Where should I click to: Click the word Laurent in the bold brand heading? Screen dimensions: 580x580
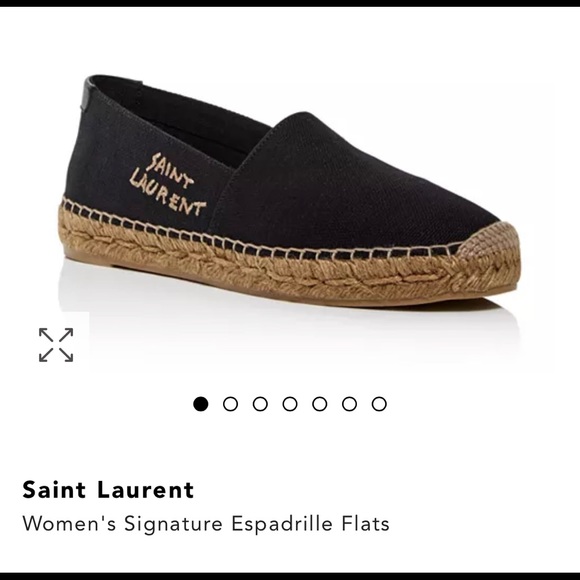point(146,490)
